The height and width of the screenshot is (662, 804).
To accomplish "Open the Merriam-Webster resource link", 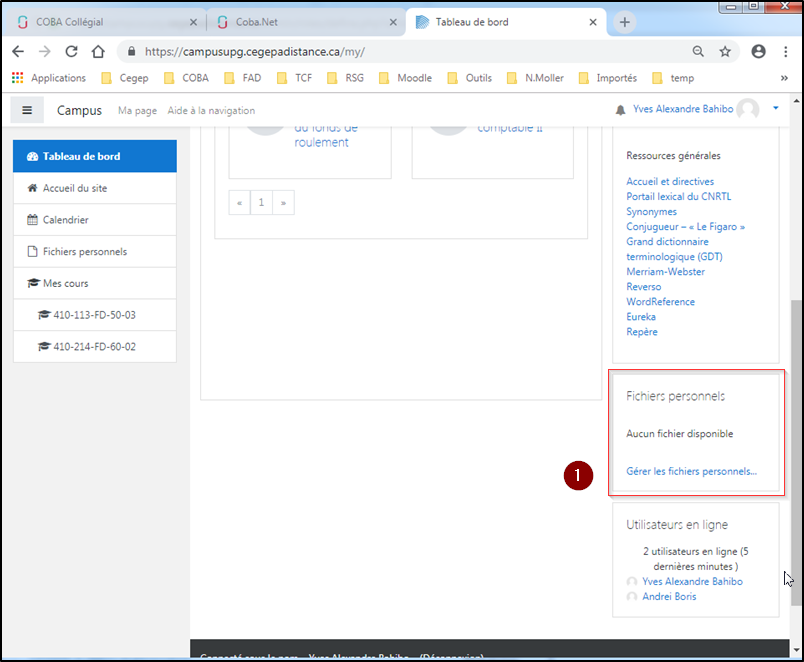I will tap(665, 272).
